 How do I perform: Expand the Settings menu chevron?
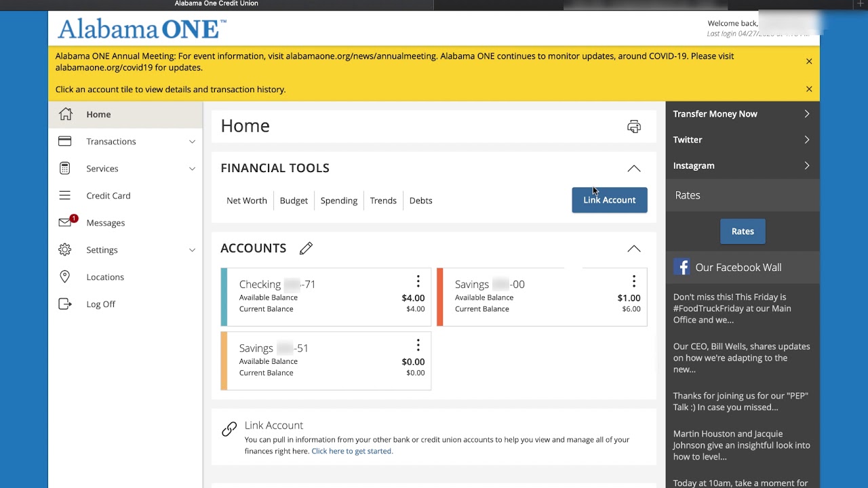click(192, 250)
